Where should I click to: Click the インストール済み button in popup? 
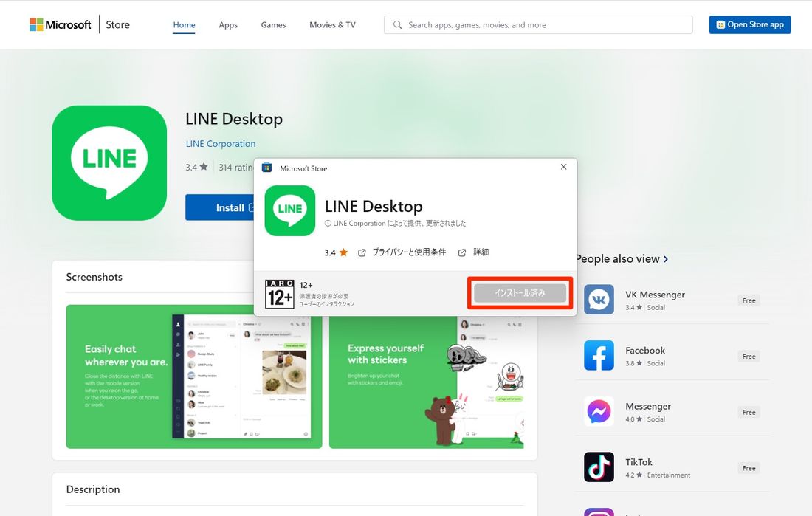click(x=520, y=293)
